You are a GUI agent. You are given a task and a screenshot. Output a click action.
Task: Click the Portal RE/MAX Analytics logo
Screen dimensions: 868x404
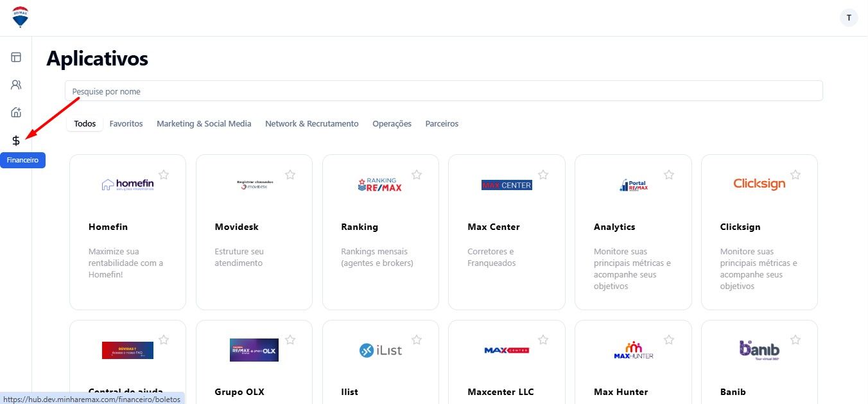click(634, 185)
